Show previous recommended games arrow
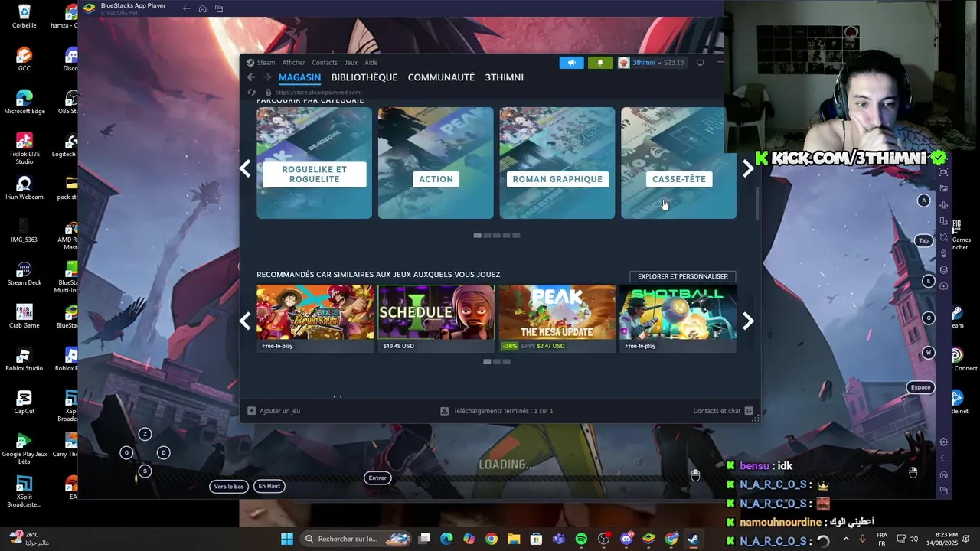Image resolution: width=980 pixels, height=551 pixels. pyautogui.click(x=245, y=321)
